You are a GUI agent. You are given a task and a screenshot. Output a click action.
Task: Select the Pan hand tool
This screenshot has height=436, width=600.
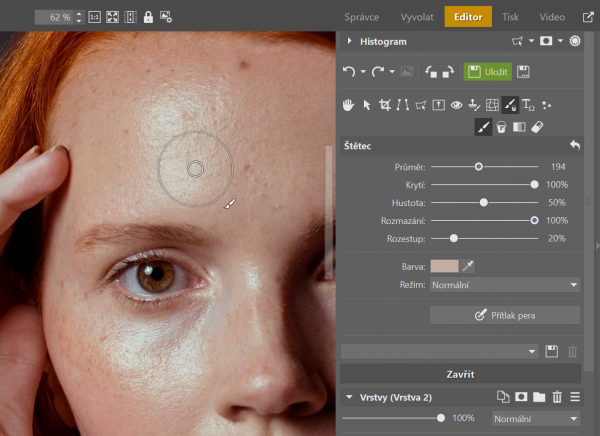pos(348,105)
